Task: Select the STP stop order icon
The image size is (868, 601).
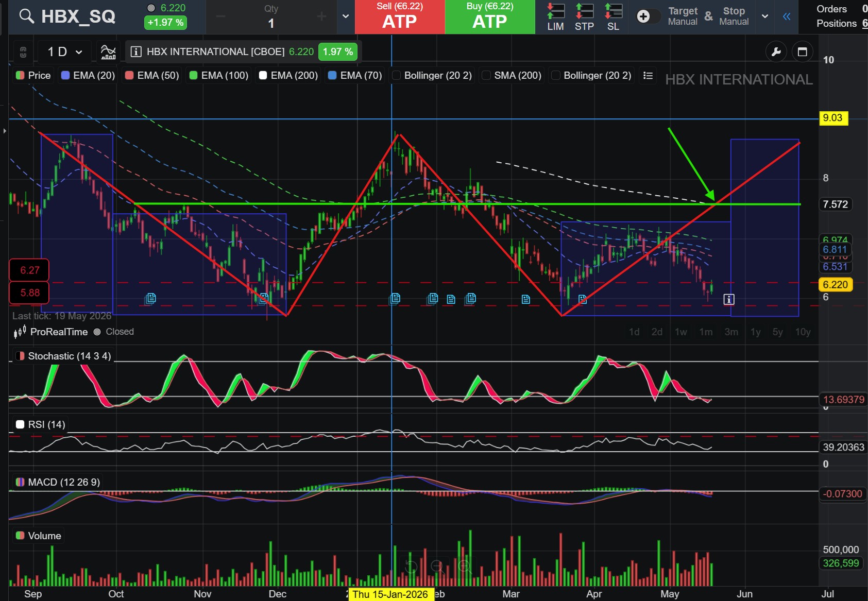Action: [x=584, y=16]
